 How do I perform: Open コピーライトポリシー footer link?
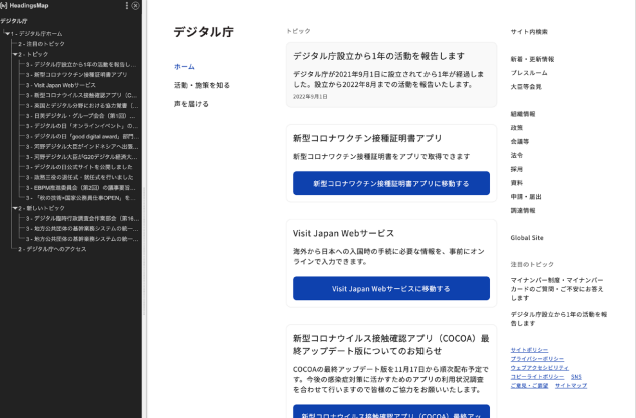point(537,377)
